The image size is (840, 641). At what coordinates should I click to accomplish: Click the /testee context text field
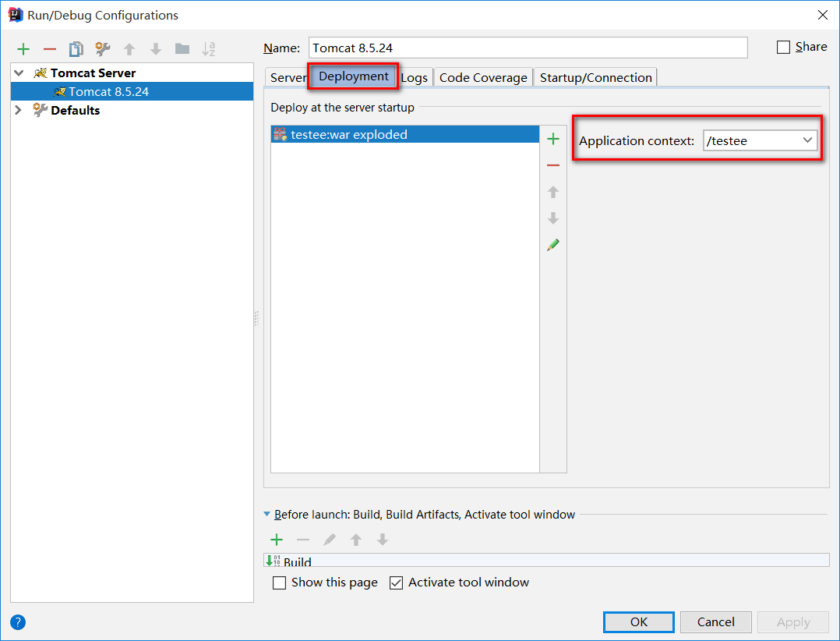click(x=751, y=141)
